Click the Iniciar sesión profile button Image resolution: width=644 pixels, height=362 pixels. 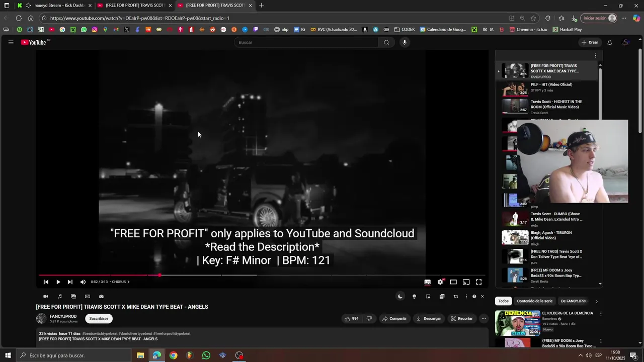[x=599, y=18]
